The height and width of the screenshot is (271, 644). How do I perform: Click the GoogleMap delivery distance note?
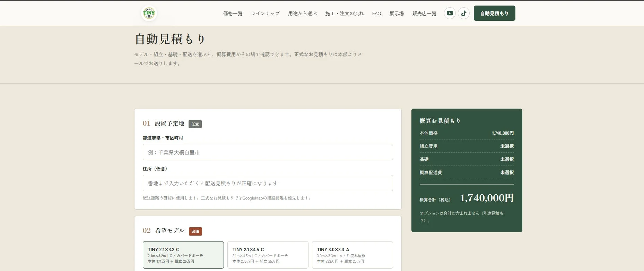coord(227,198)
